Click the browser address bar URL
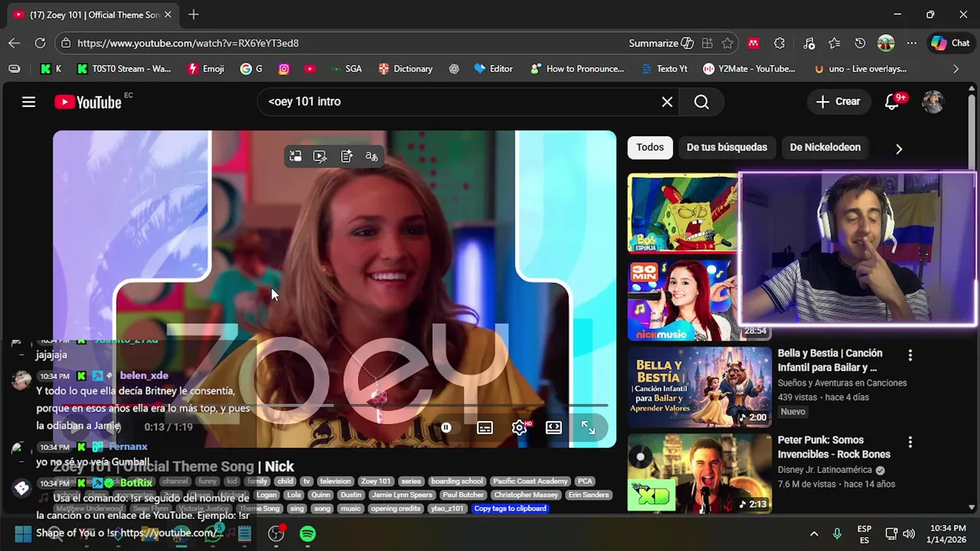Image resolution: width=980 pixels, height=551 pixels. point(188,44)
